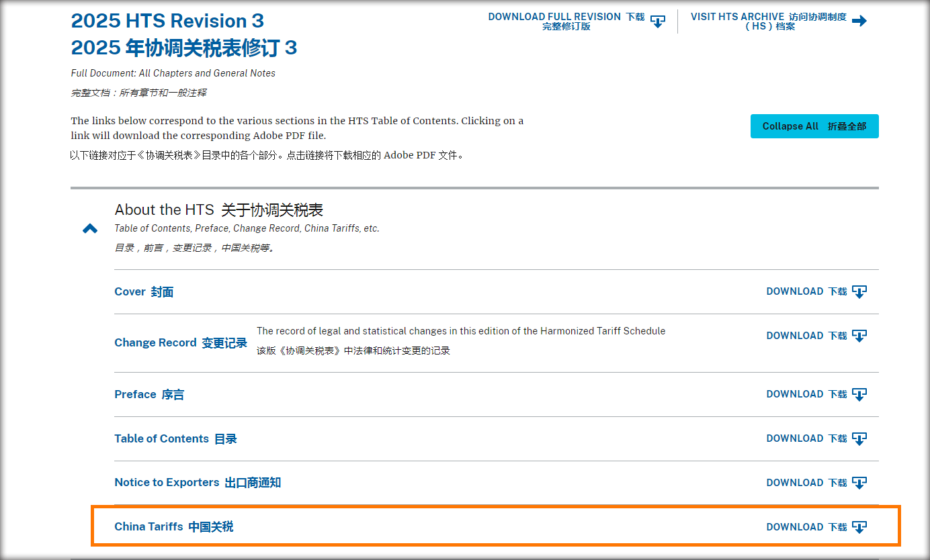
Task: Click DOWNLOAD 下载 text in Notice to Exporters row
Action: click(806, 483)
